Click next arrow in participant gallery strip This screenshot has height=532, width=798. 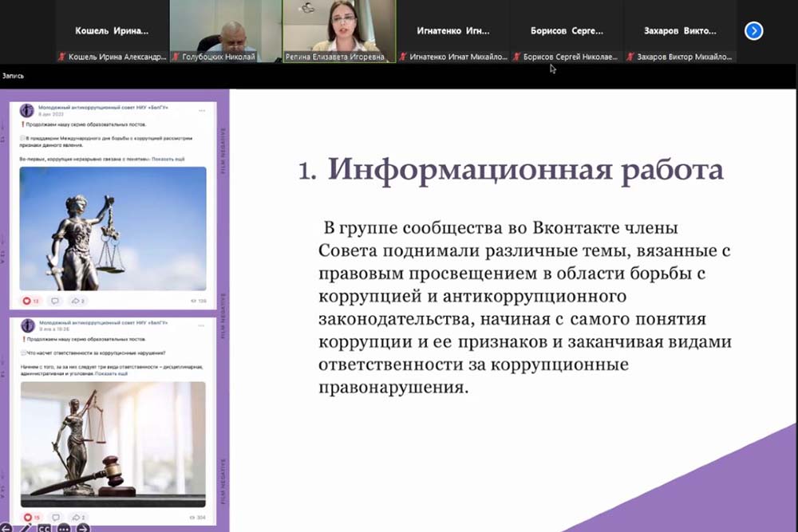coord(753,31)
